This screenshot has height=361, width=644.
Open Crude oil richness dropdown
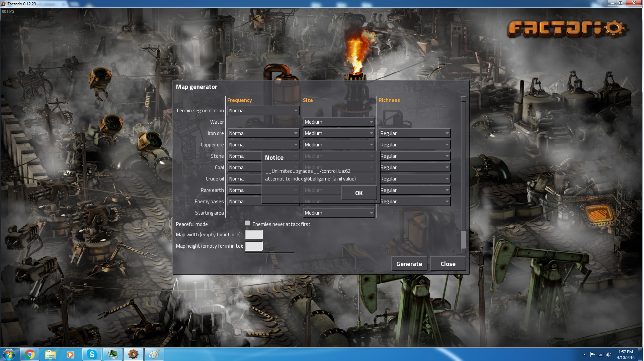click(415, 179)
